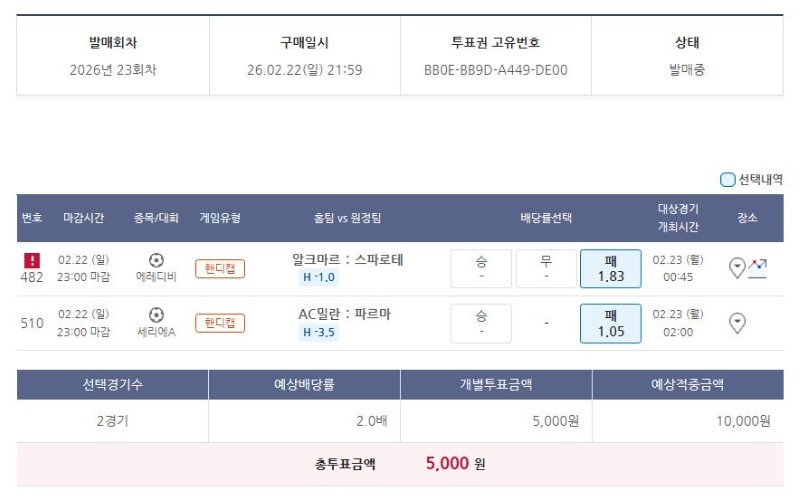Select 승 odds for AC밀란 vs 파르마
809x503 pixels.
(x=481, y=322)
